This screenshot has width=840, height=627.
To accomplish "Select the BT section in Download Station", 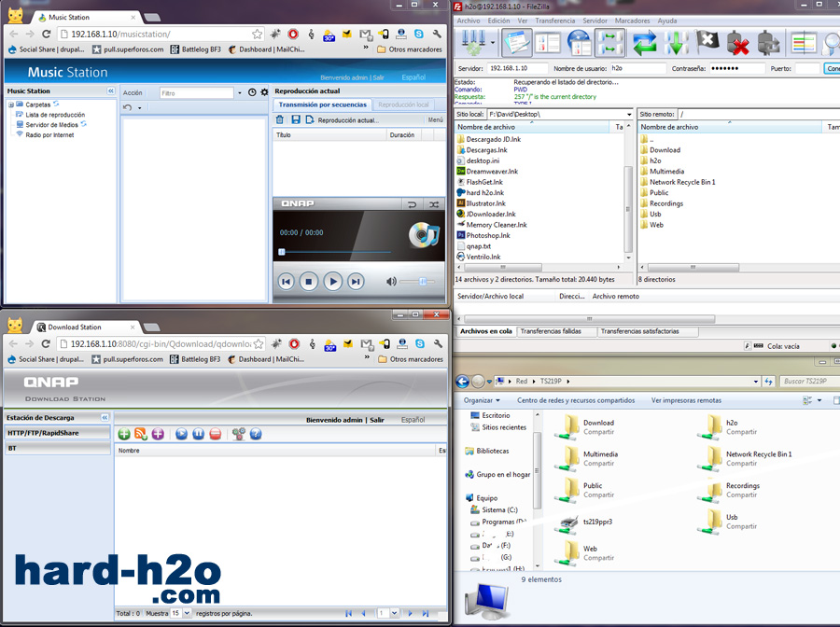I will (x=57, y=448).
